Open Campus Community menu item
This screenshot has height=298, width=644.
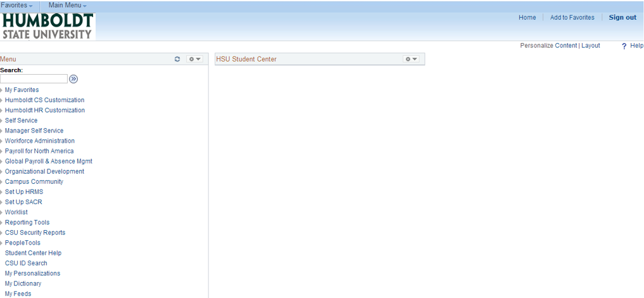click(34, 182)
